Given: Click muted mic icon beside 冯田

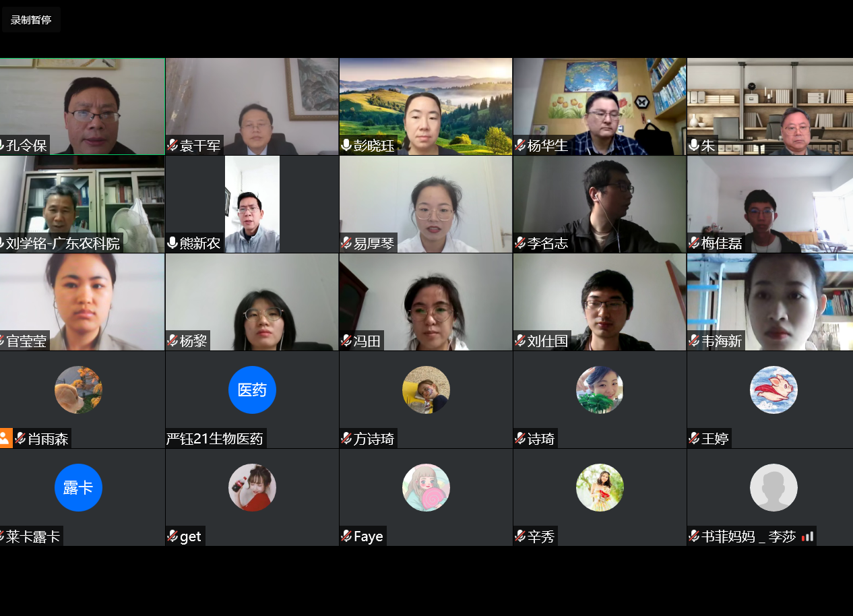Looking at the screenshot, I should (x=346, y=340).
